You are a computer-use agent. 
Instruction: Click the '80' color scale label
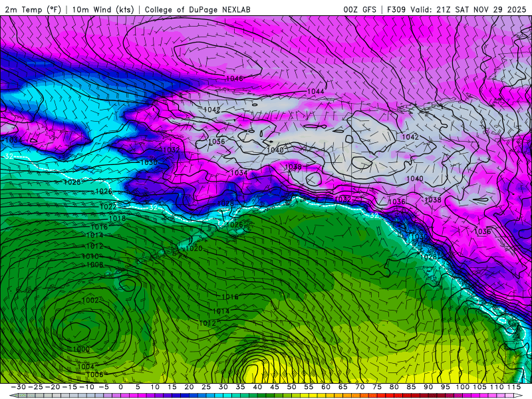[x=394, y=387]
